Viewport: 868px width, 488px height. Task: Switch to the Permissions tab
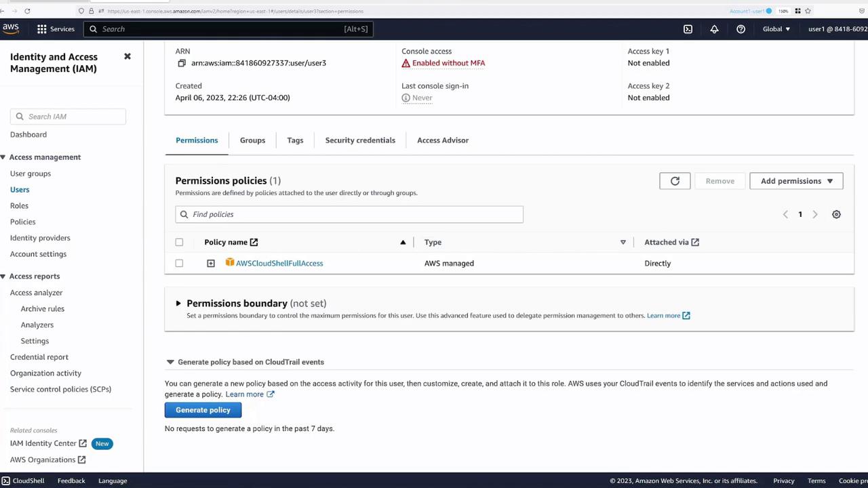197,140
